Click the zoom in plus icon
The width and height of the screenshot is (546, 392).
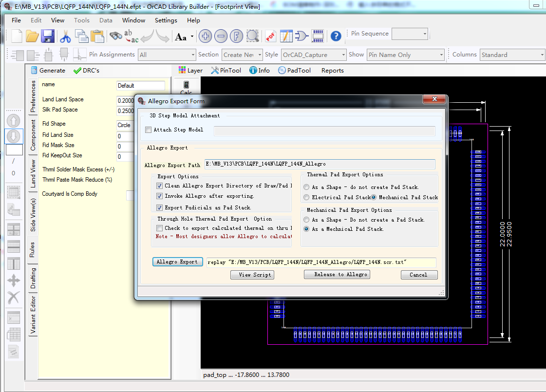click(x=205, y=36)
